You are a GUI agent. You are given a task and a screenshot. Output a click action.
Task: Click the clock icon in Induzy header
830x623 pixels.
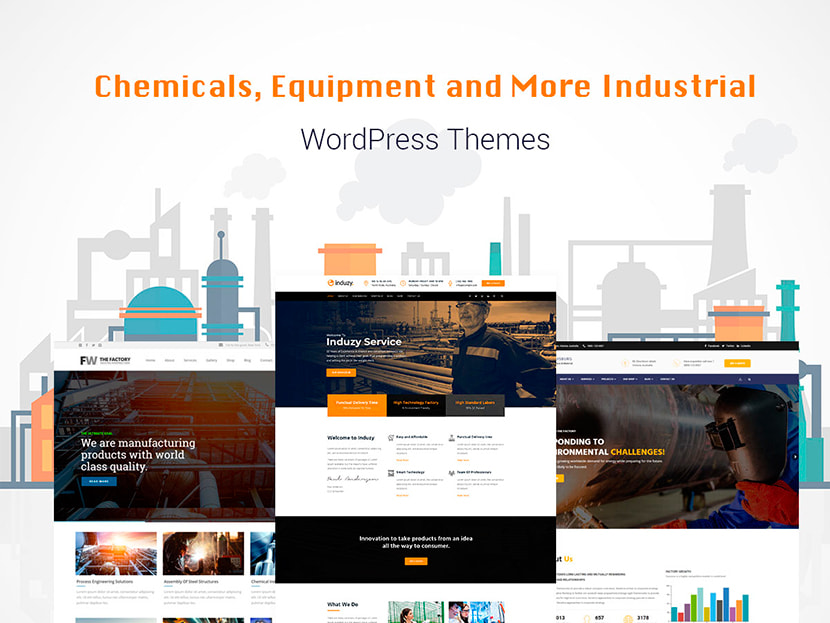point(403,284)
